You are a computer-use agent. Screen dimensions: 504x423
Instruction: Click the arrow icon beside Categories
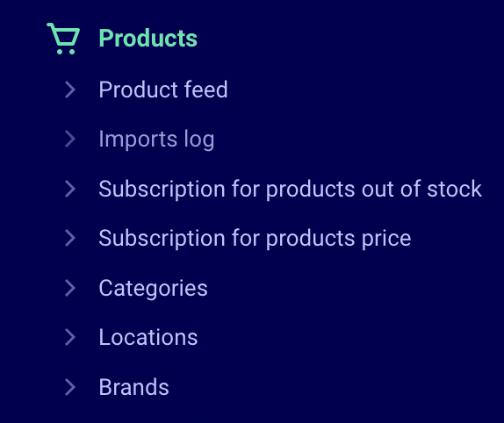coord(70,288)
